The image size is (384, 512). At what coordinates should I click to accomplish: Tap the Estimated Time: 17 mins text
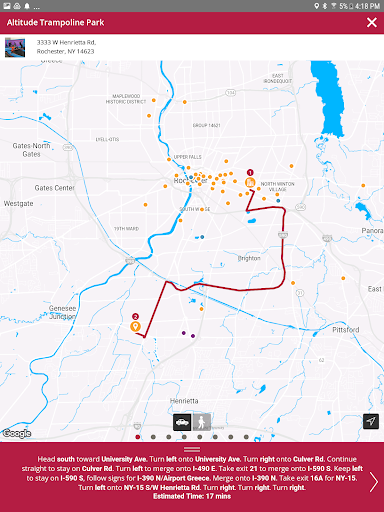click(192, 496)
